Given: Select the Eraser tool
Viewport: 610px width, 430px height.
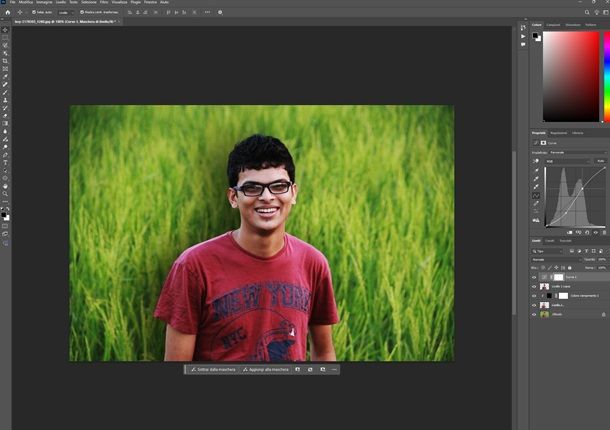Looking at the screenshot, I should [x=5, y=116].
